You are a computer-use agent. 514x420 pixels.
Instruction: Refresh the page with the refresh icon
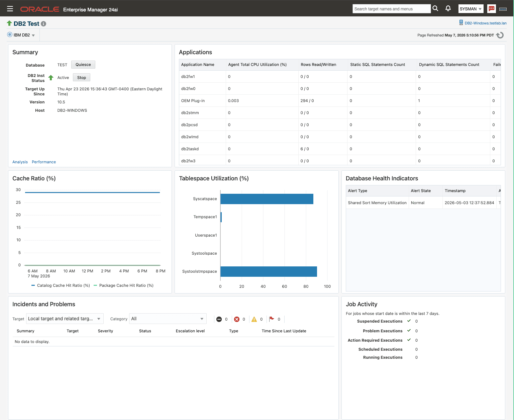click(x=500, y=35)
